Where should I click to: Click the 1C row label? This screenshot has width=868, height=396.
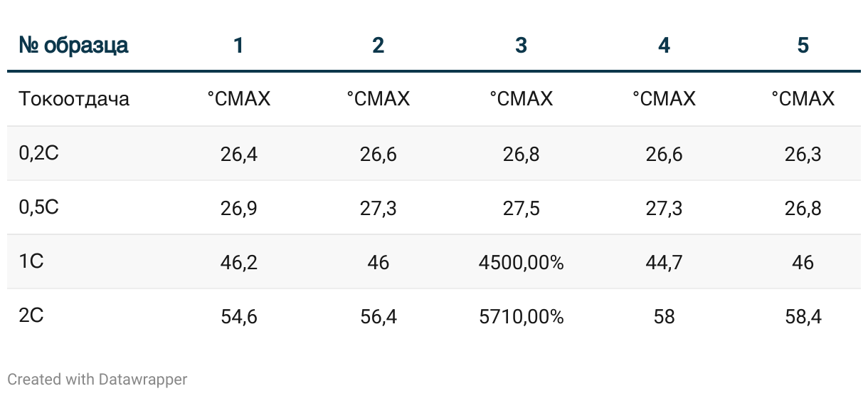pos(31,261)
